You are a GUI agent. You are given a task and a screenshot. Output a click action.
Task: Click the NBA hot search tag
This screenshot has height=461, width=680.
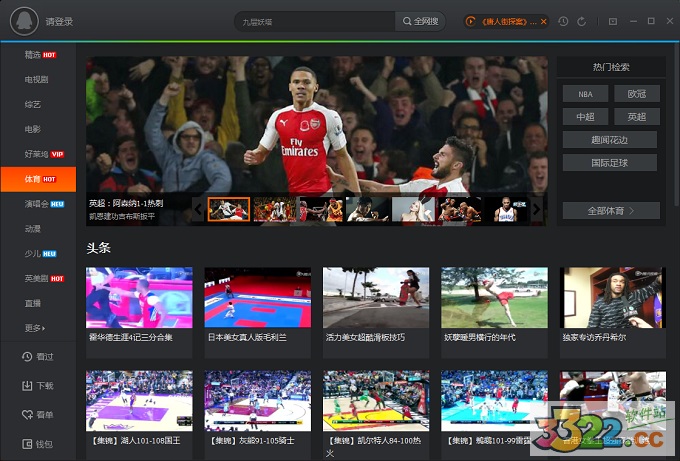pos(585,94)
